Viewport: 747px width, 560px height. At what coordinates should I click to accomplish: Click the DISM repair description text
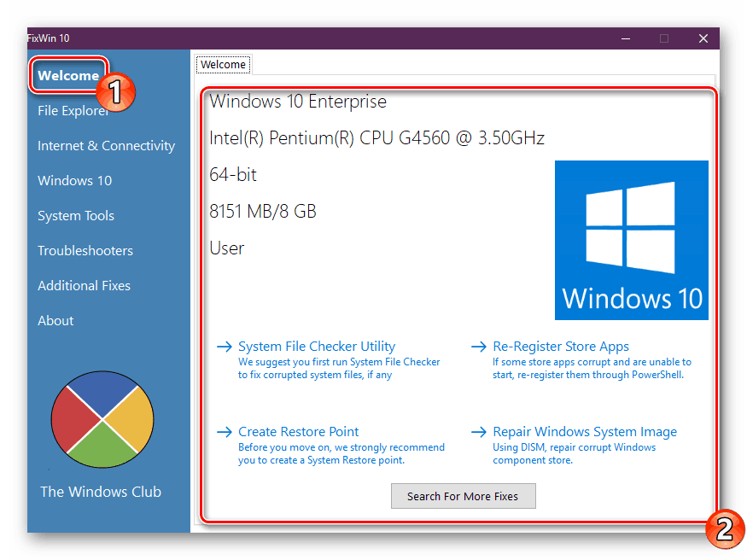[574, 454]
